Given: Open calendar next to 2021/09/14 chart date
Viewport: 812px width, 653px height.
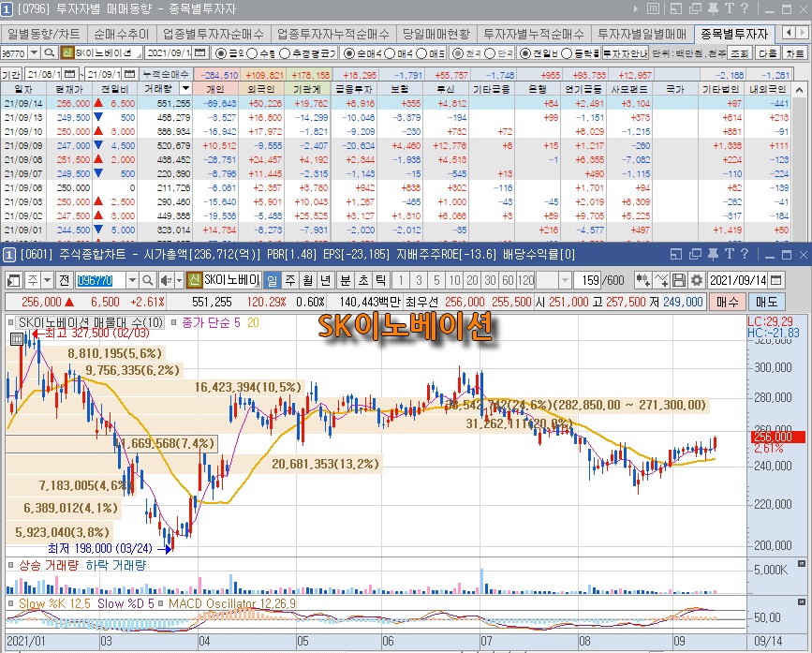Looking at the screenshot, I should pos(775,281).
